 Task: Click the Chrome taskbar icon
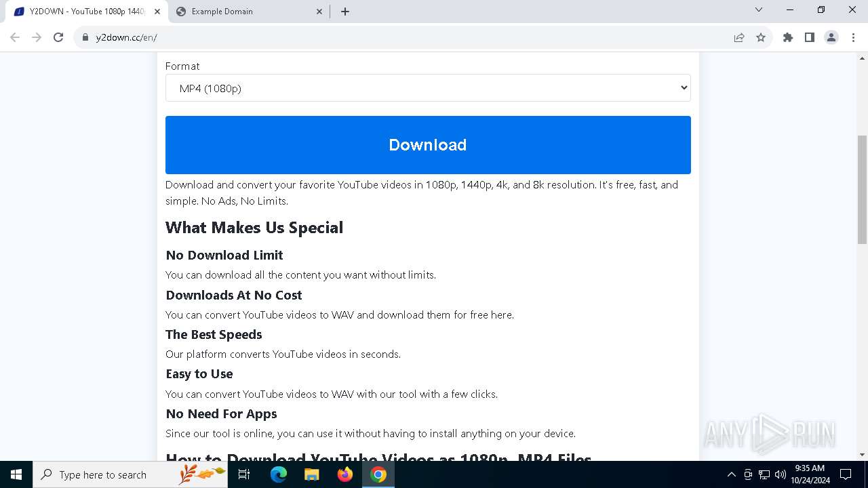pos(378,474)
